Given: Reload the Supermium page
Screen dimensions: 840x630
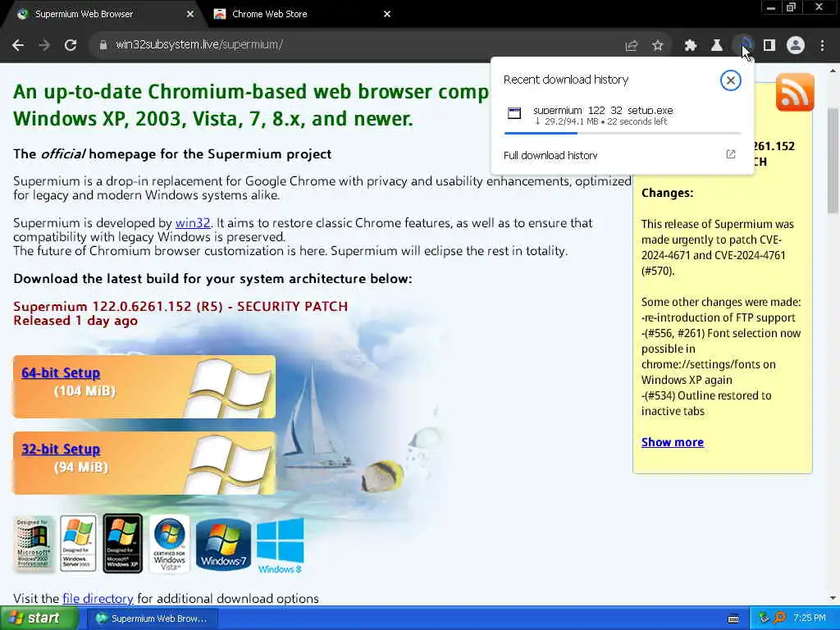Looking at the screenshot, I should pos(71,45).
